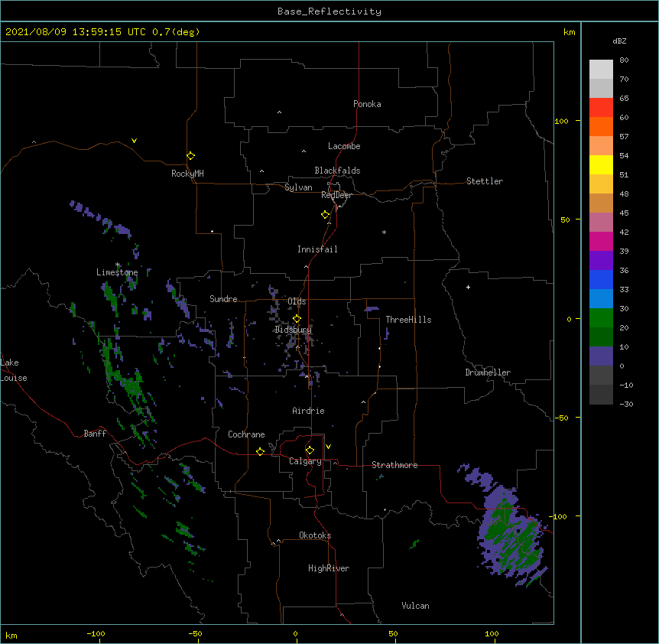This screenshot has height=644, width=659.
Task: Click the Banff label
Action: coord(95,434)
